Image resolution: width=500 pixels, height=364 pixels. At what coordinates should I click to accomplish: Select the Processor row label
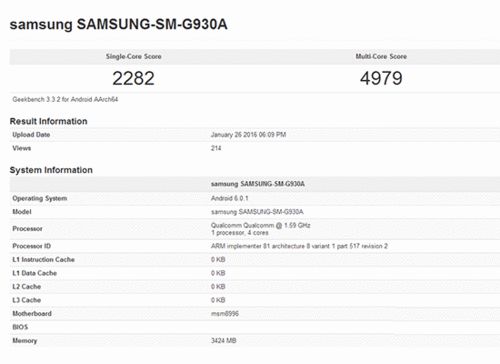coord(27,229)
